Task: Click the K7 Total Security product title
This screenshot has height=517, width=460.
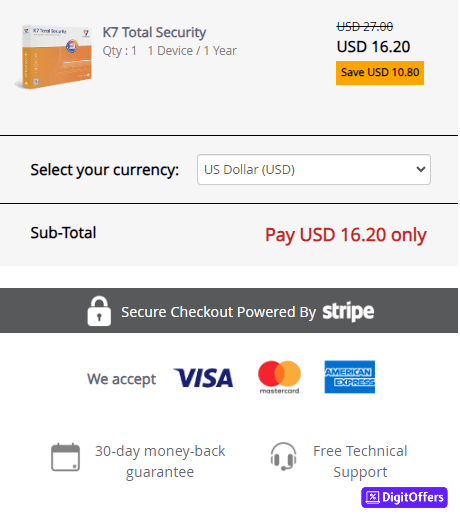Action: (x=154, y=32)
